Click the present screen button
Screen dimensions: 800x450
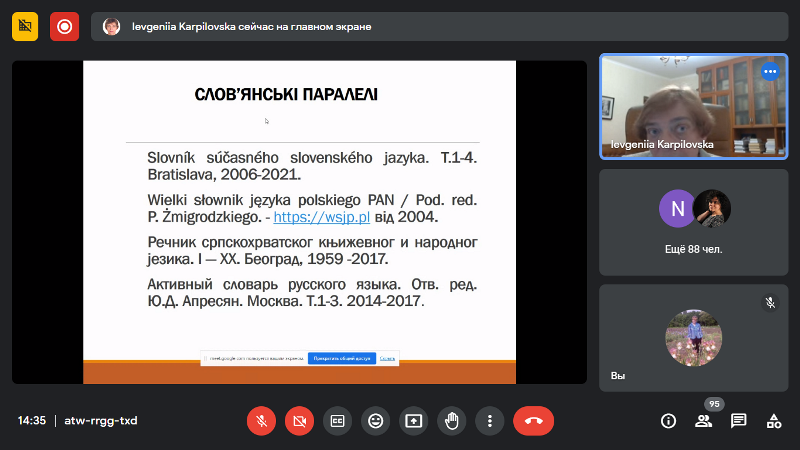pyautogui.click(x=413, y=421)
